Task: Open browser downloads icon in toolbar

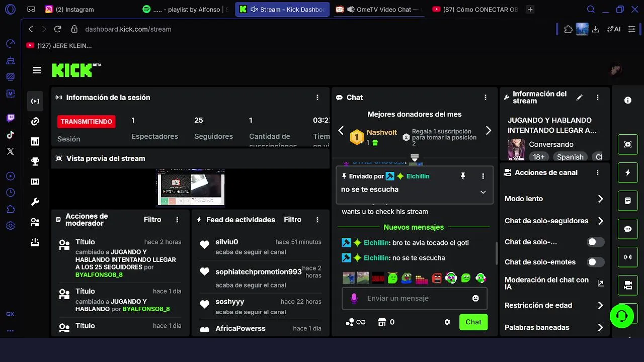Action: 596,29
